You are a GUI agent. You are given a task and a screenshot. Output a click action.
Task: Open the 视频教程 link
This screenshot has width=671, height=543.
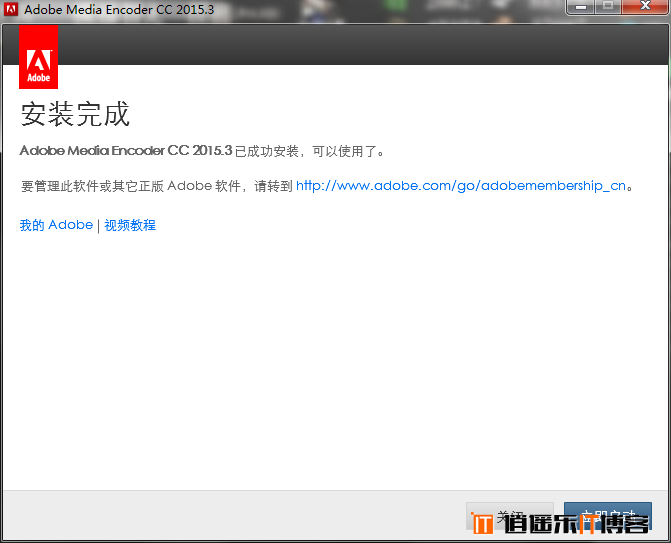pyautogui.click(x=130, y=225)
